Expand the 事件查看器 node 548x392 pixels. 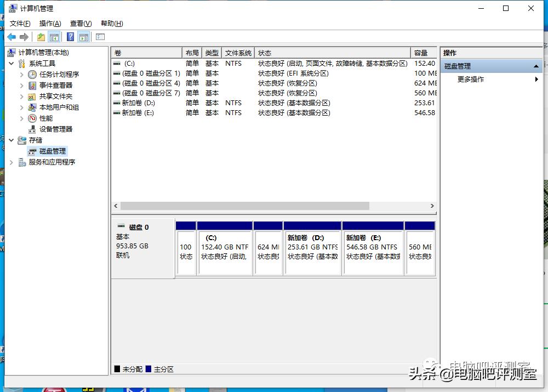(22, 86)
